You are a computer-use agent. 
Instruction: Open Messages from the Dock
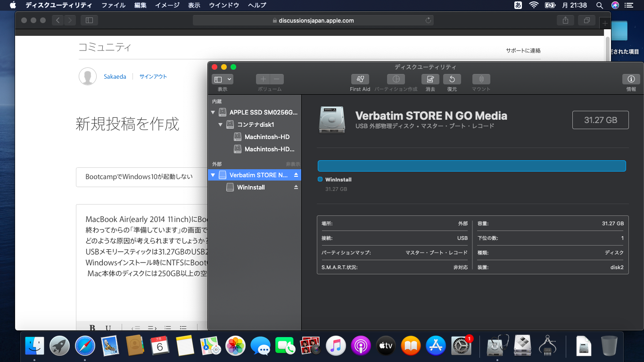tap(260, 346)
